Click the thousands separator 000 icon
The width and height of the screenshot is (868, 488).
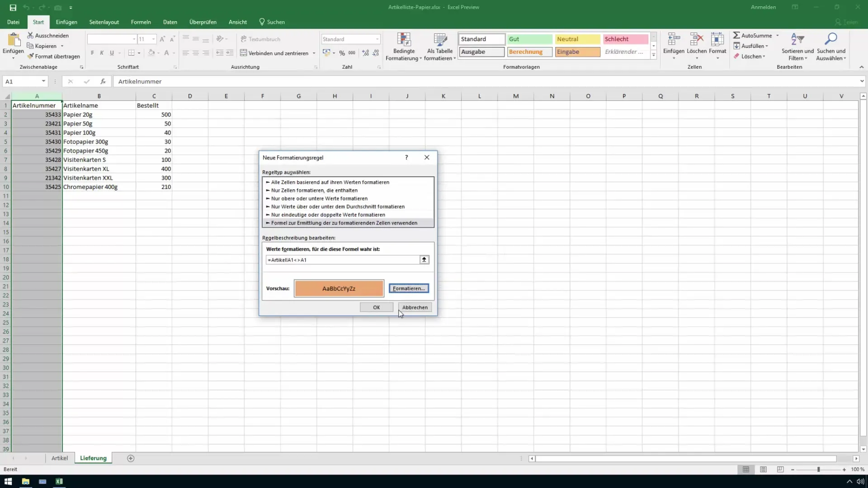pyautogui.click(x=352, y=53)
